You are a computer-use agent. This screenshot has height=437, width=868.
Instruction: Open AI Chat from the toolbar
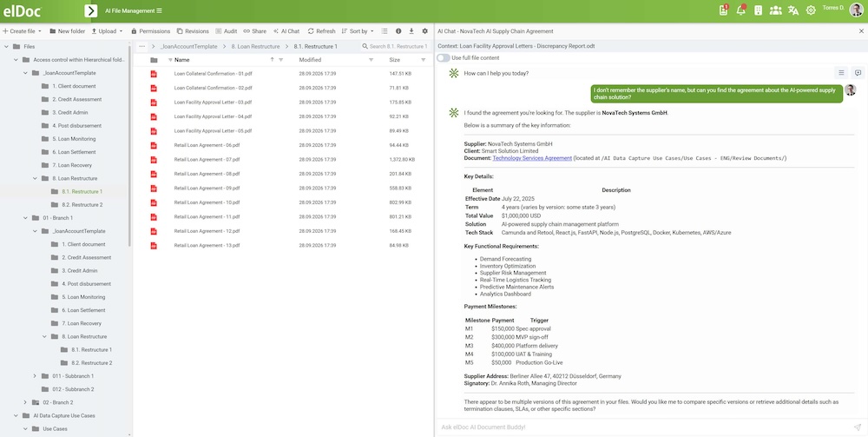(286, 31)
